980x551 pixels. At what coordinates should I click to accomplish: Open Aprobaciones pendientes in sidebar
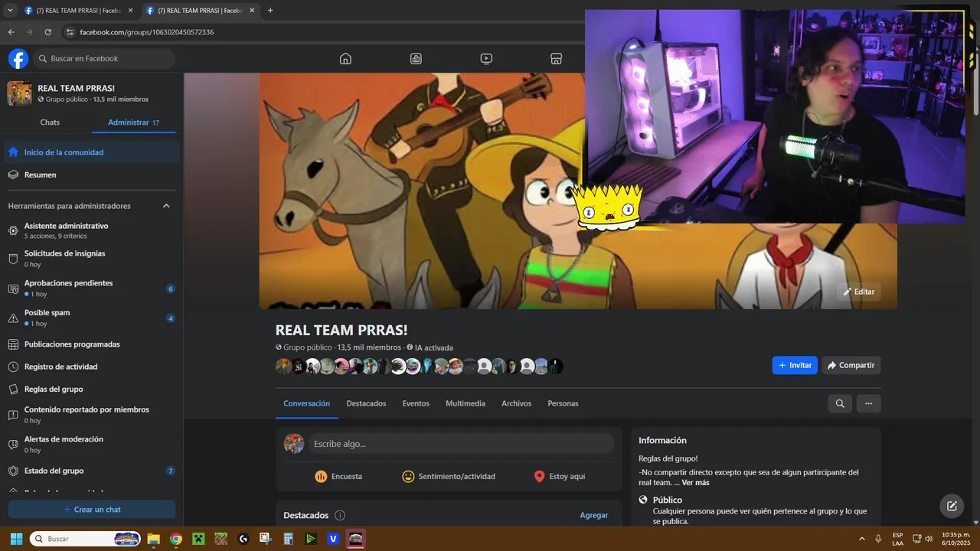pos(92,289)
